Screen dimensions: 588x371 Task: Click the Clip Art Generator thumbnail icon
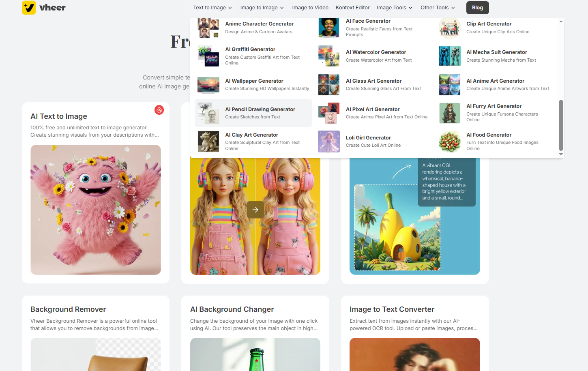coord(450,28)
